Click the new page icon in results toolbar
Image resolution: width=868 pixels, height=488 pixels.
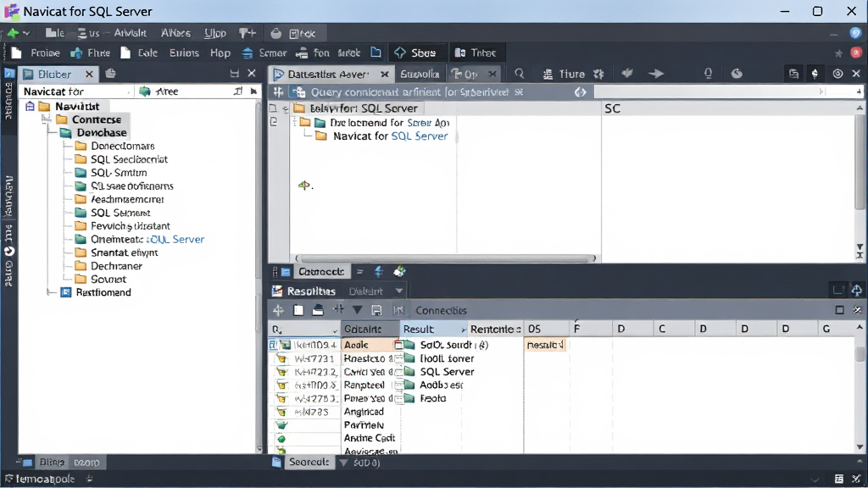pos(298,310)
